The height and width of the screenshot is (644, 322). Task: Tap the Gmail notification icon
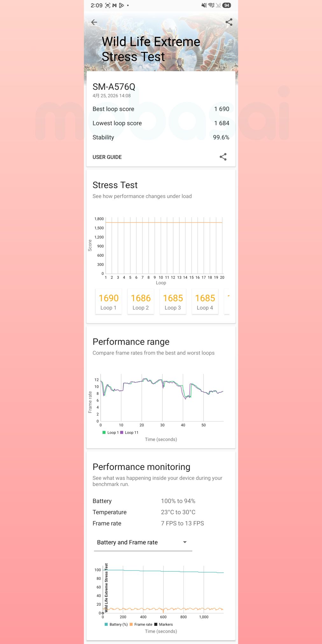[115, 5]
